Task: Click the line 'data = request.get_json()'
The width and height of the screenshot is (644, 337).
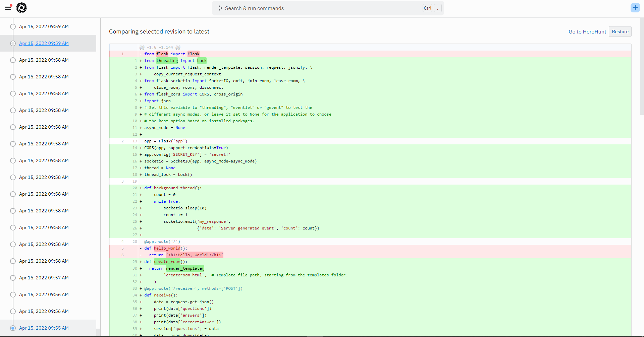Action: point(370,302)
